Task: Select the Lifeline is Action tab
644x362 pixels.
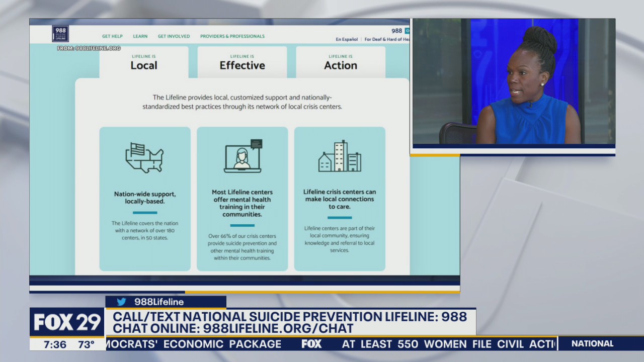Action: coord(341,62)
